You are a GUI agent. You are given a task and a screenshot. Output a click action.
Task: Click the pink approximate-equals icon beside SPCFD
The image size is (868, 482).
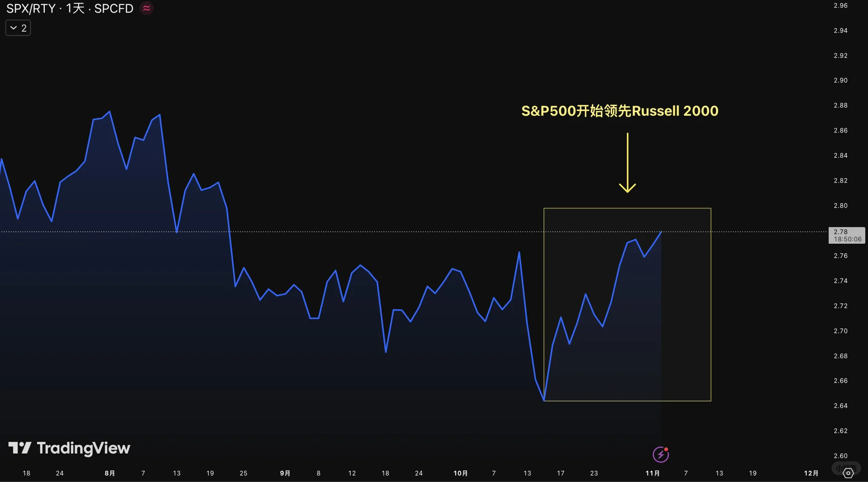coord(146,8)
